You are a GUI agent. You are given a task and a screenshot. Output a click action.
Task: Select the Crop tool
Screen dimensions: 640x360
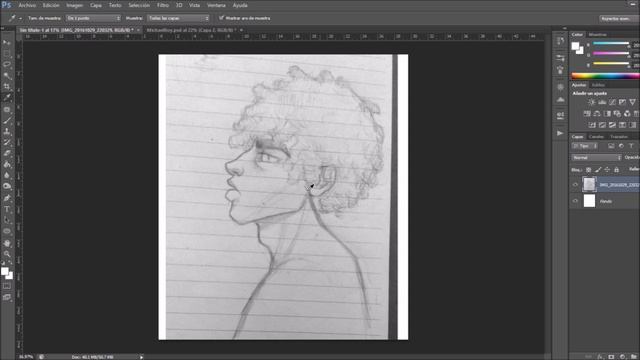pos(7,87)
